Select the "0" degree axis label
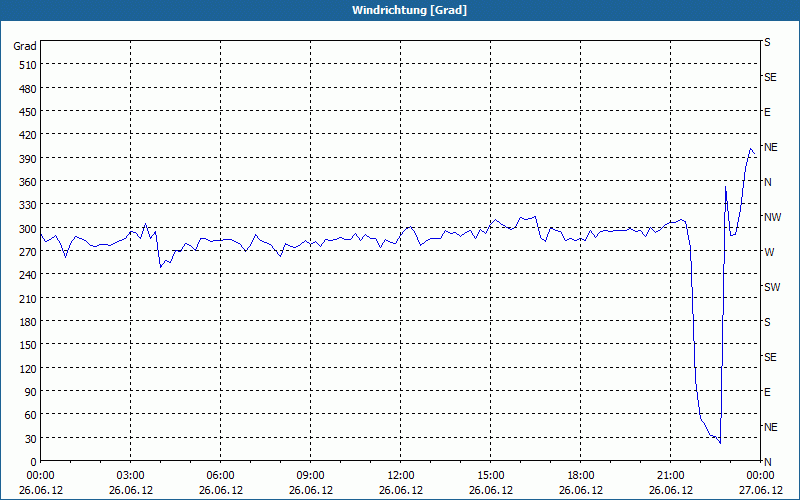800x500 pixels. pyautogui.click(x=34, y=462)
